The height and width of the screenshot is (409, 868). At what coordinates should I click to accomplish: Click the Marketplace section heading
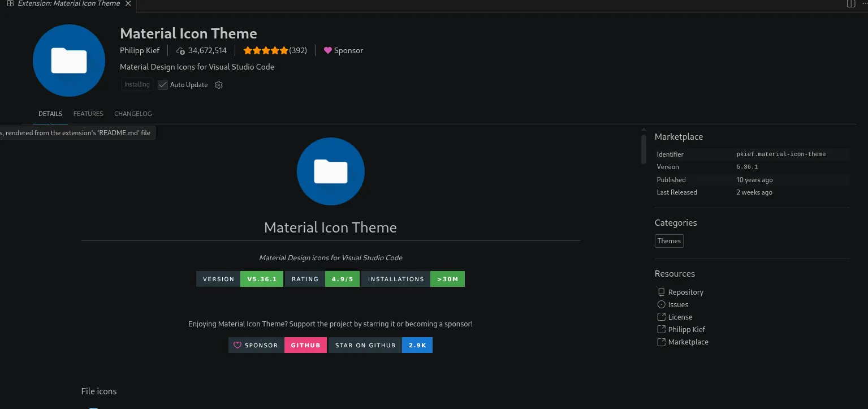tap(679, 137)
